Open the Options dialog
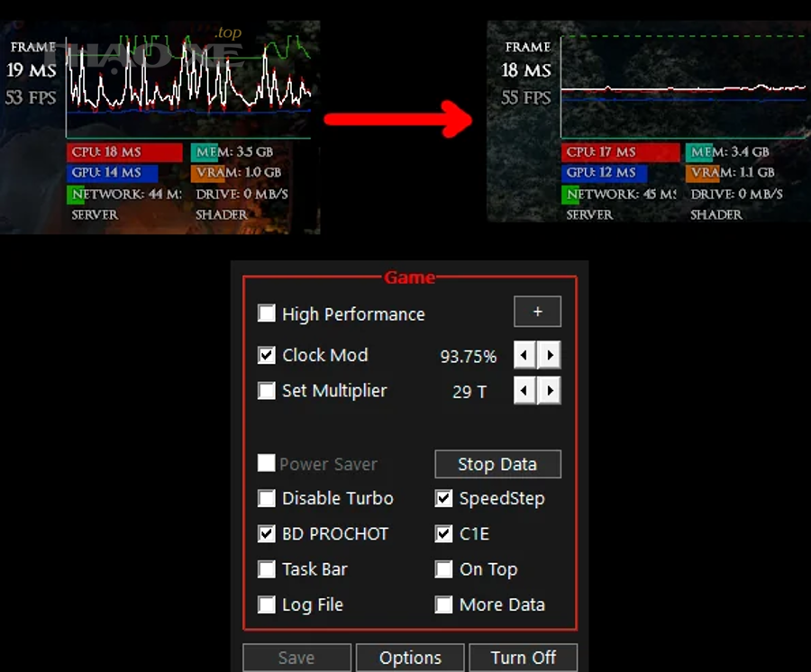The width and height of the screenshot is (811, 672). click(410, 658)
